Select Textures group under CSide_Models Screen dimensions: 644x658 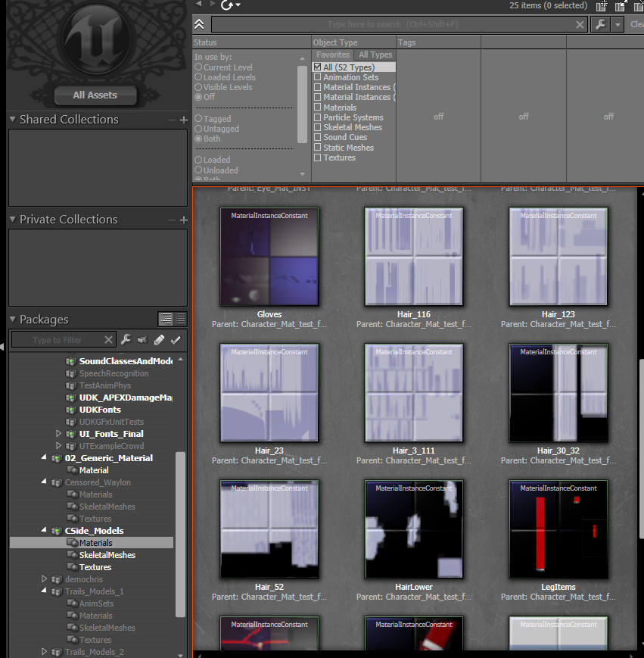pos(95,567)
